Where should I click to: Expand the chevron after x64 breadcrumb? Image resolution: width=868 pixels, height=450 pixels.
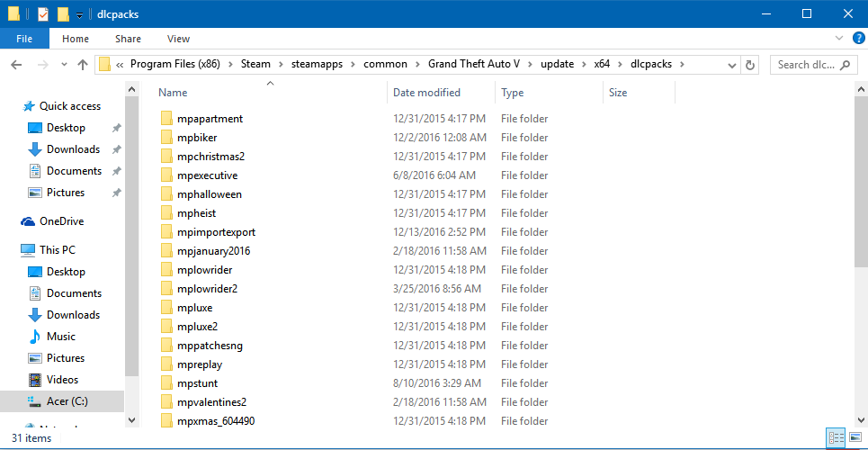(x=620, y=64)
